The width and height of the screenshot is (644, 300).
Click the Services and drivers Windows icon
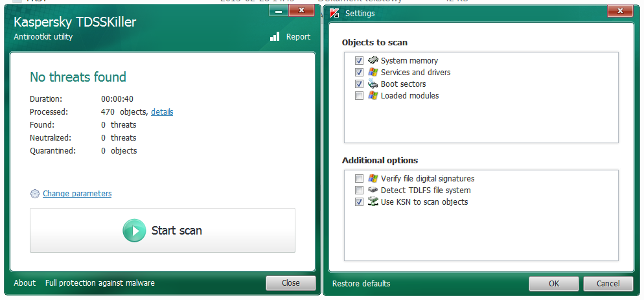pyautogui.click(x=373, y=73)
